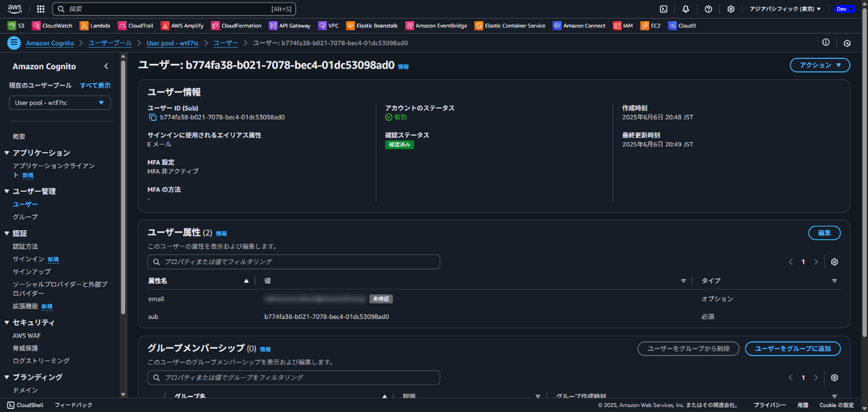Open API Gateway service shortcut

click(290, 26)
